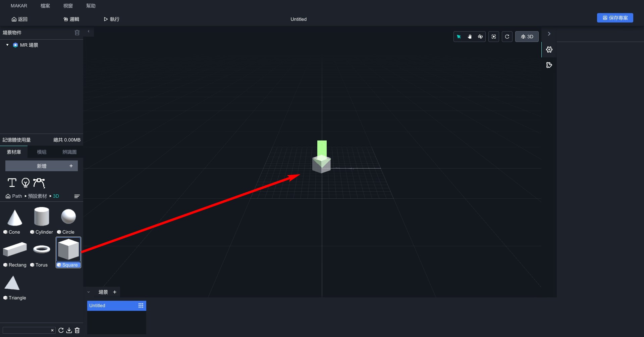644x337 pixels.
Task: Open the puzzle piece plugin panel
Action: [549, 65]
